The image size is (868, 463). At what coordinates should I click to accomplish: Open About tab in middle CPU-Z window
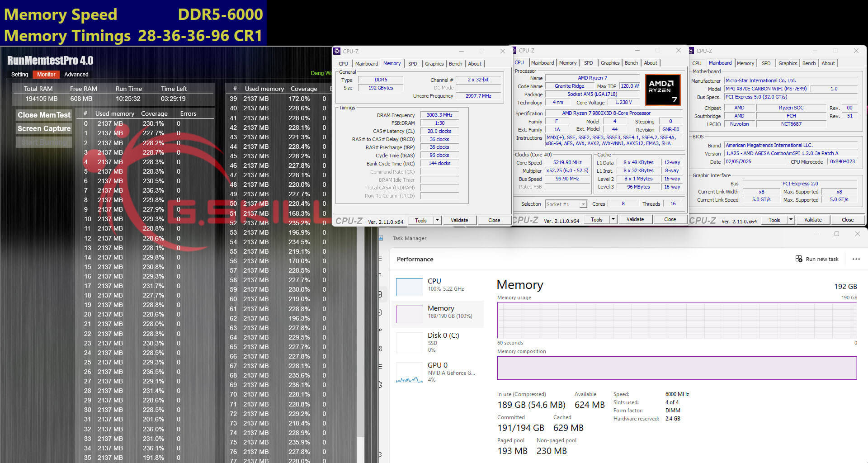coord(651,63)
